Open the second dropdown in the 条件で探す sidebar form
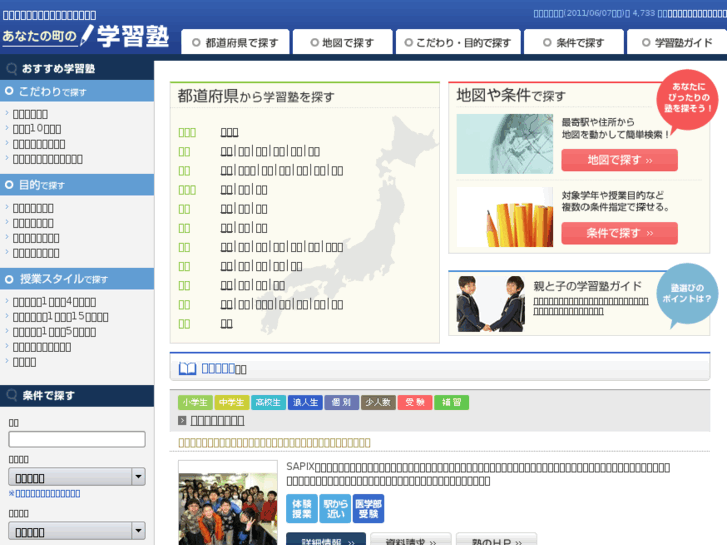727x545 pixels. (77, 531)
